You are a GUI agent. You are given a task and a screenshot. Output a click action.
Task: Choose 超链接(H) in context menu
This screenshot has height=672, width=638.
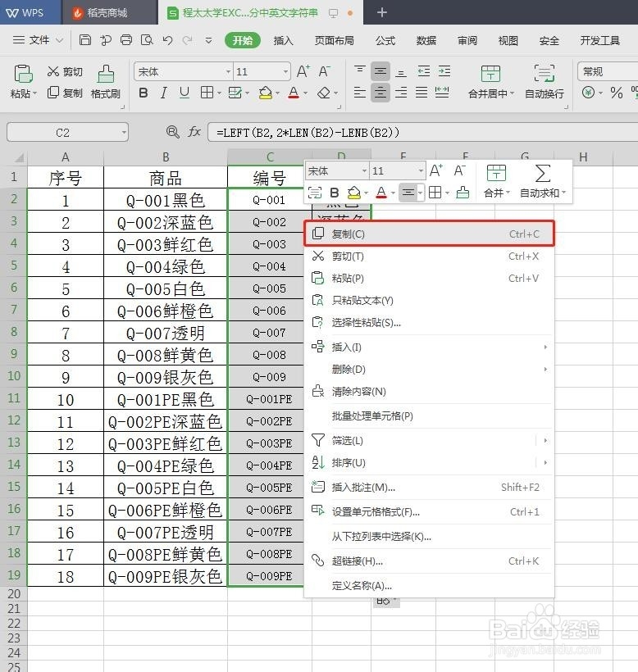429,561
